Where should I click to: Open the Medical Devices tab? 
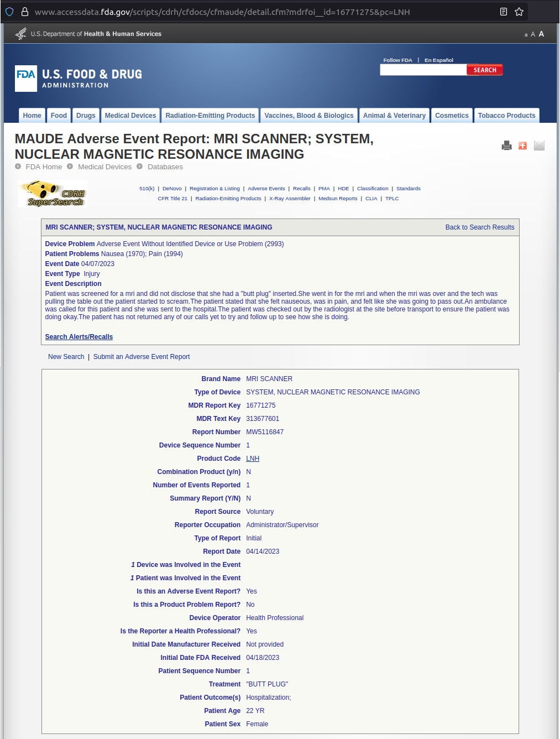pos(130,116)
